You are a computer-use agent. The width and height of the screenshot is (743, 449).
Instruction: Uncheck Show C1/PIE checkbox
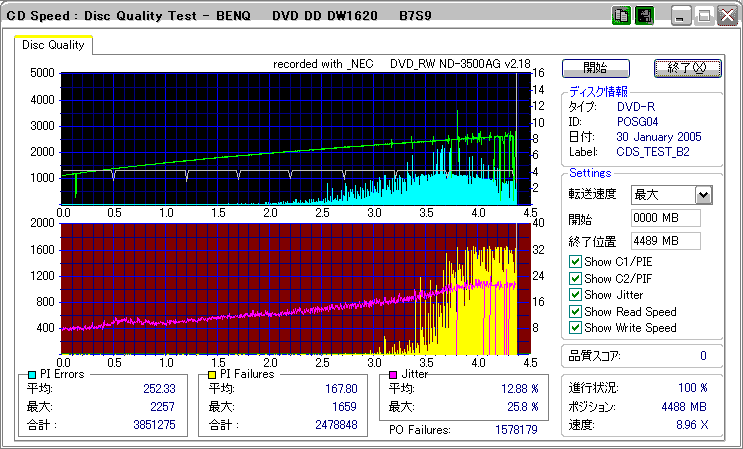pyautogui.click(x=574, y=262)
